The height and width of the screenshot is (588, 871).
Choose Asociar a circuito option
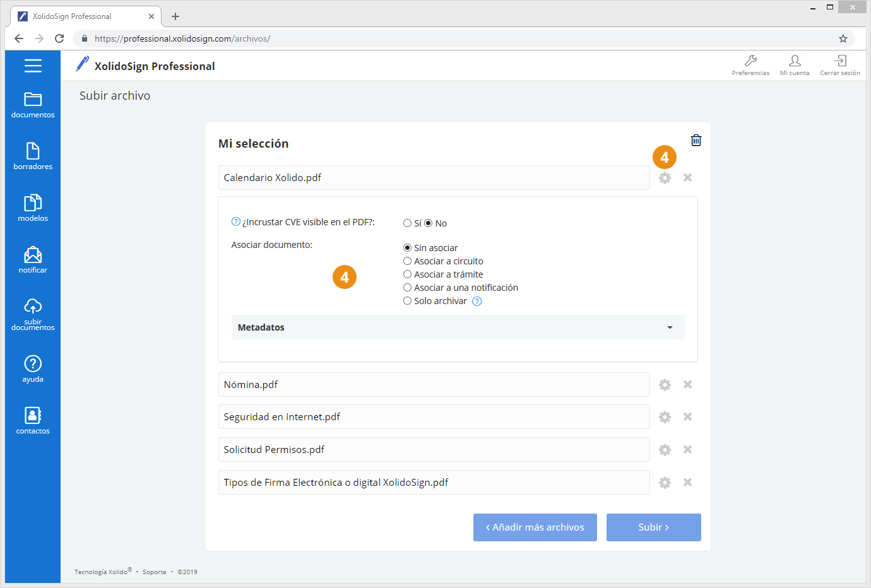[x=407, y=261]
